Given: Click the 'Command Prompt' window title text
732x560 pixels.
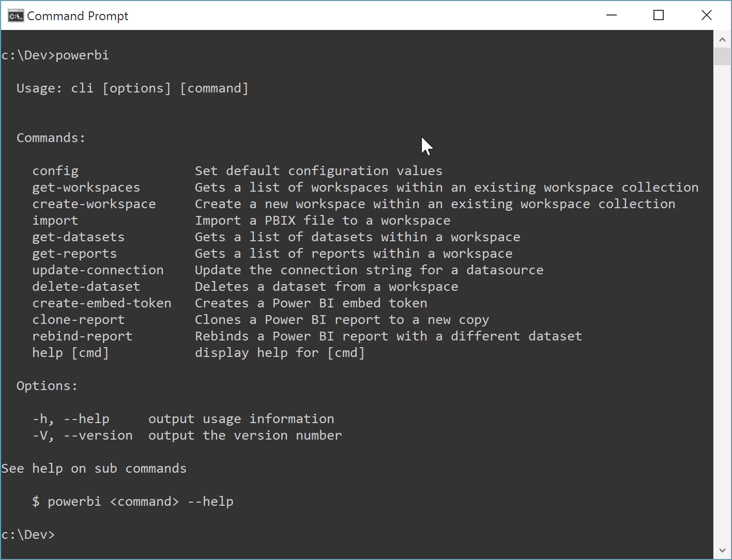Looking at the screenshot, I should click(x=78, y=16).
